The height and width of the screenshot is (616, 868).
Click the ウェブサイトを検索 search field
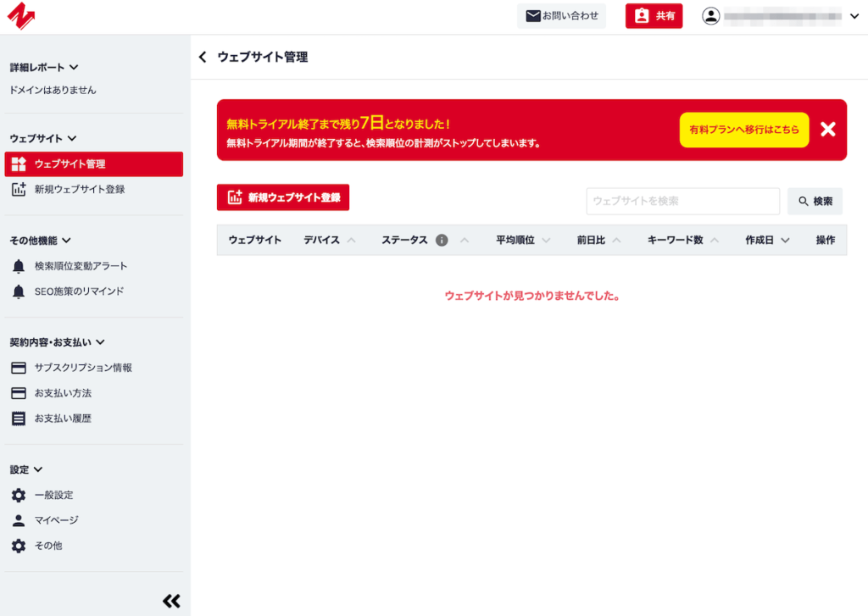coord(682,201)
